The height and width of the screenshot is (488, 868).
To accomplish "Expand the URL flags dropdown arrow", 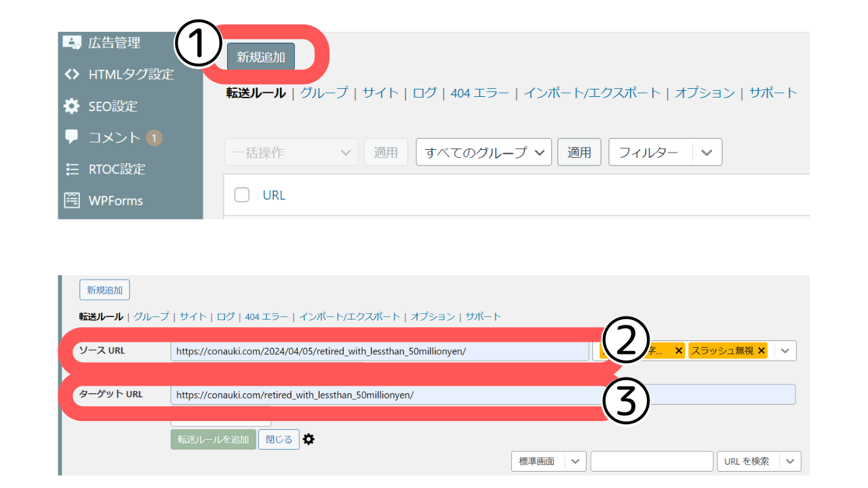I will coord(785,350).
